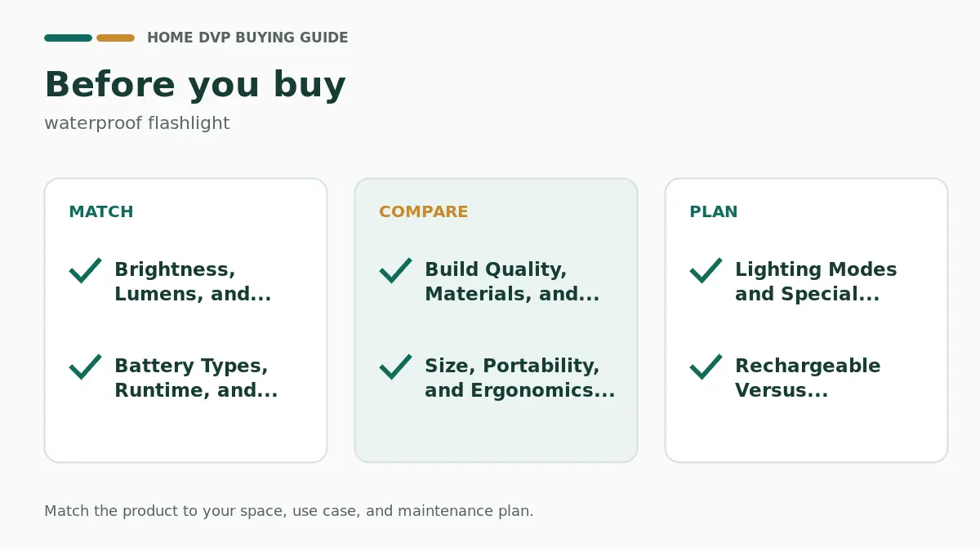The width and height of the screenshot is (980, 551).
Task: Open the COMPARE card heading
Action: coord(424,212)
